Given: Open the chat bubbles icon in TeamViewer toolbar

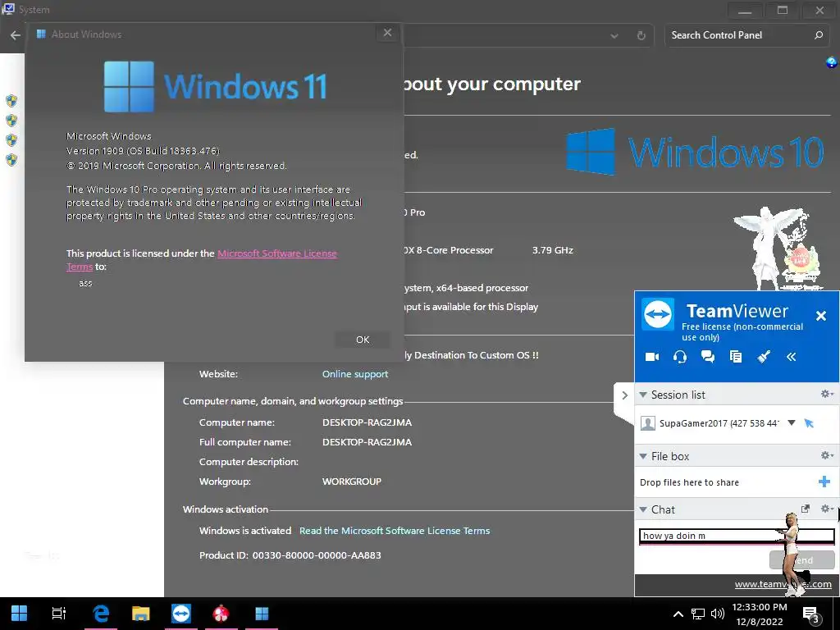Looking at the screenshot, I should [x=708, y=357].
